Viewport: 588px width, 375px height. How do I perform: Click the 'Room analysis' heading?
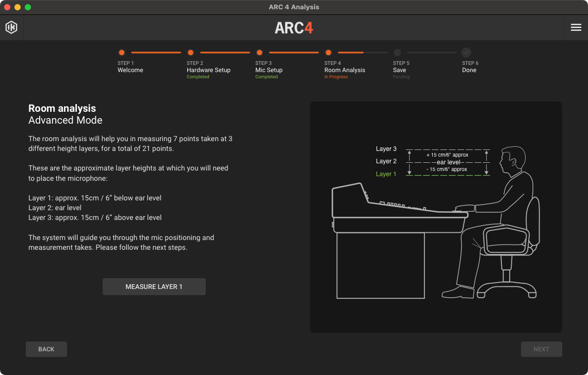(x=62, y=108)
